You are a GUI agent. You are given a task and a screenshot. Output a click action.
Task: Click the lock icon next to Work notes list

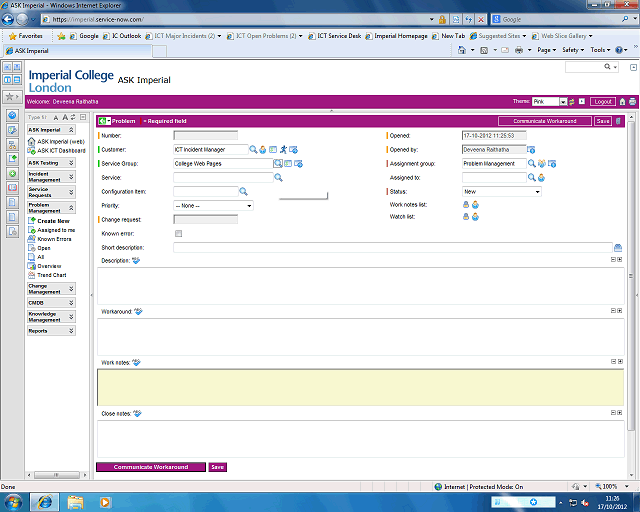click(466, 204)
